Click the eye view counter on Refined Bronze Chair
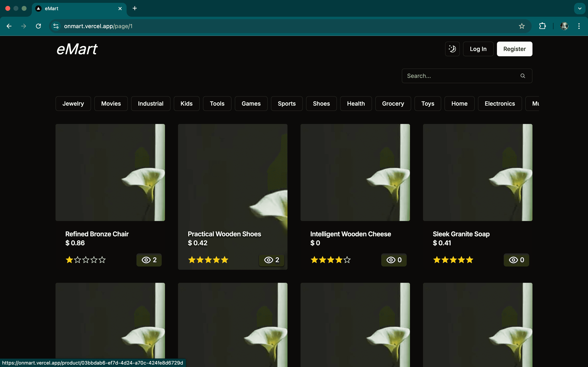Screen dimensions: 588x367 click(149, 260)
